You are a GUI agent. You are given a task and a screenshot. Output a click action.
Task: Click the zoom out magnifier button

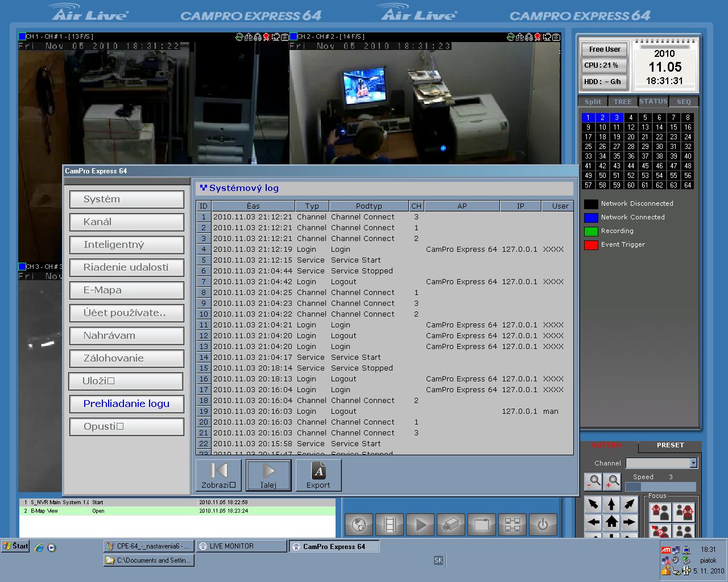[x=593, y=481]
